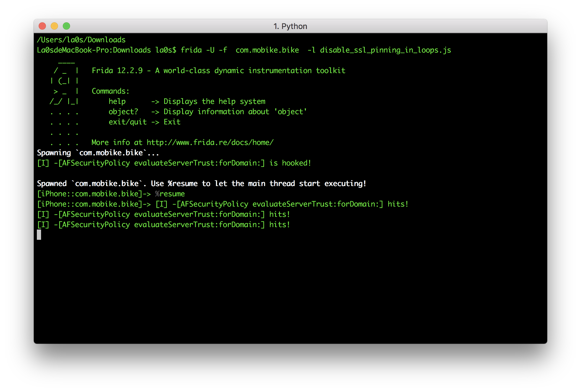Click the '1. Python' window title

pos(290,26)
